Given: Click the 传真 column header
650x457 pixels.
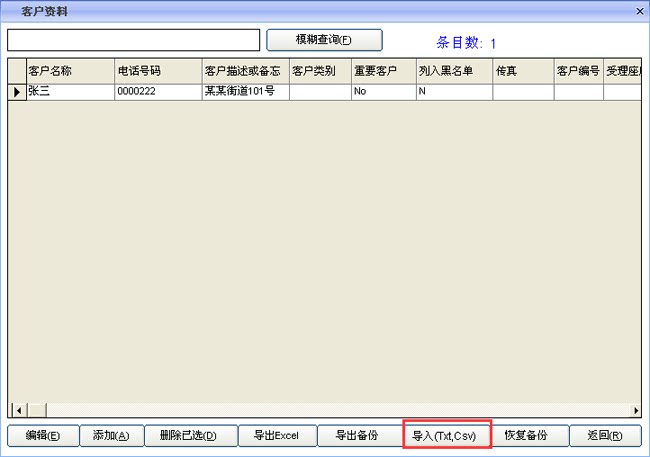Looking at the screenshot, I should tap(524, 71).
